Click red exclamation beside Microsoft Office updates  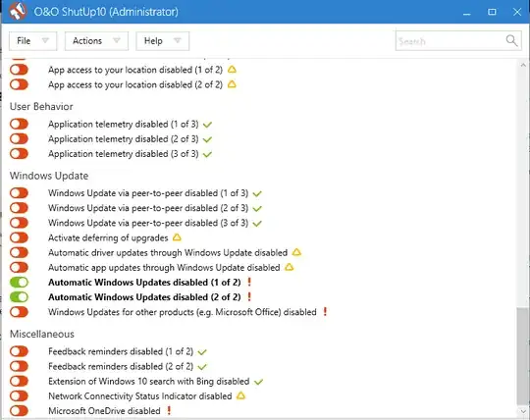[x=325, y=311]
